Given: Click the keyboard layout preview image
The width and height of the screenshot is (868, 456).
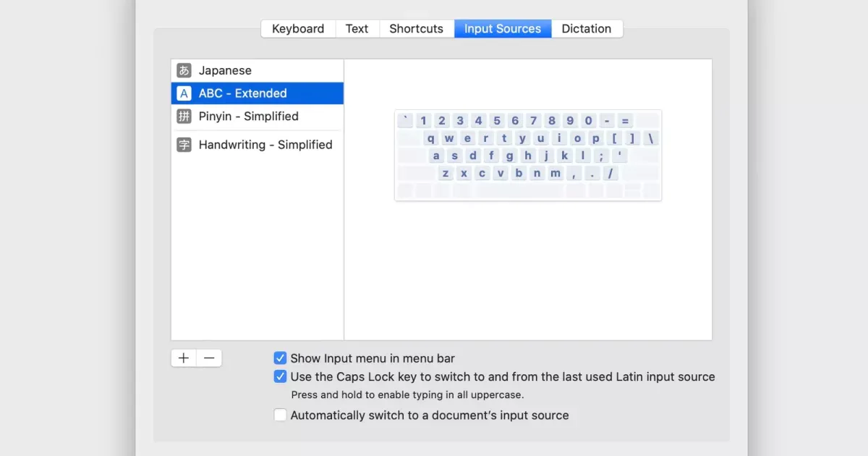Looking at the screenshot, I should pyautogui.click(x=528, y=155).
